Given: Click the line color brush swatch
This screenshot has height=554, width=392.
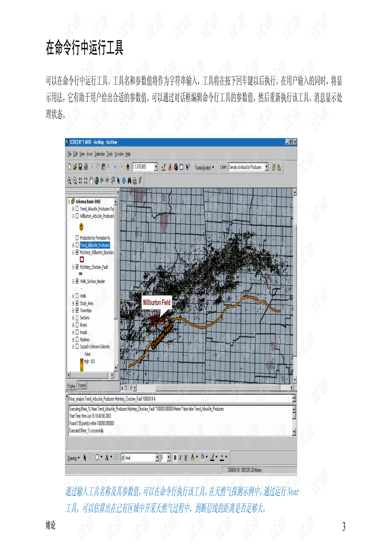Looking at the screenshot, I should coord(212,458).
